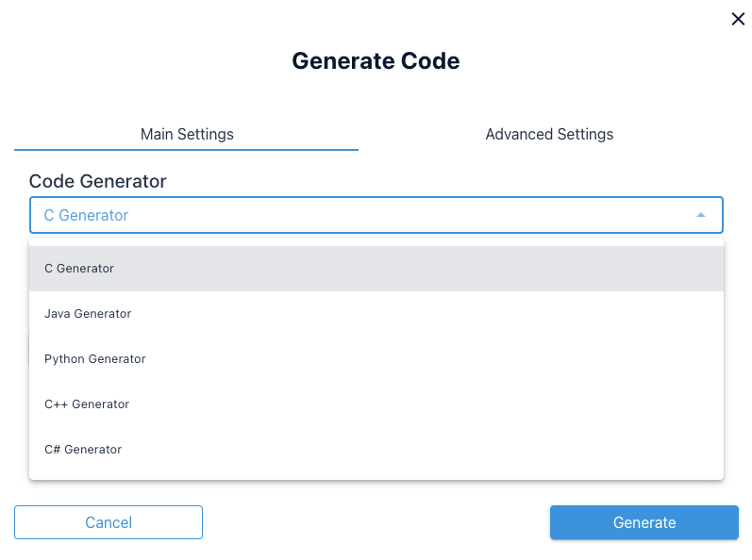Click the selected C Generator text in combo box
This screenshot has height=560, width=752.
tap(86, 215)
